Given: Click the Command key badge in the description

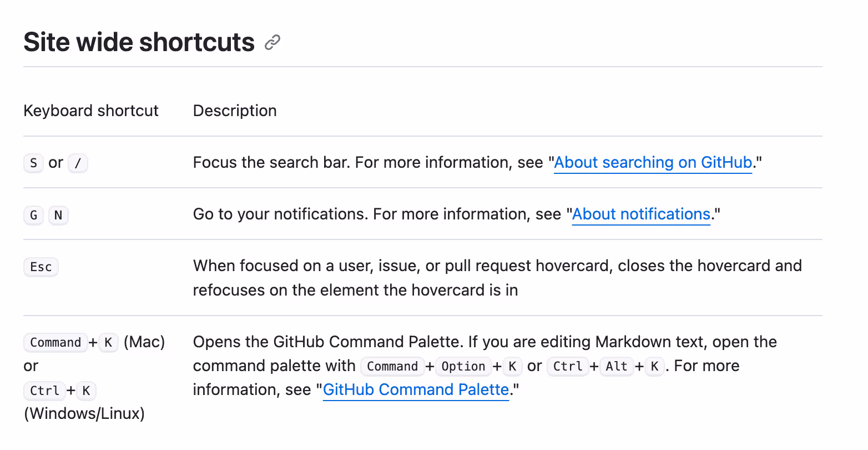Looking at the screenshot, I should pyautogui.click(x=392, y=367).
